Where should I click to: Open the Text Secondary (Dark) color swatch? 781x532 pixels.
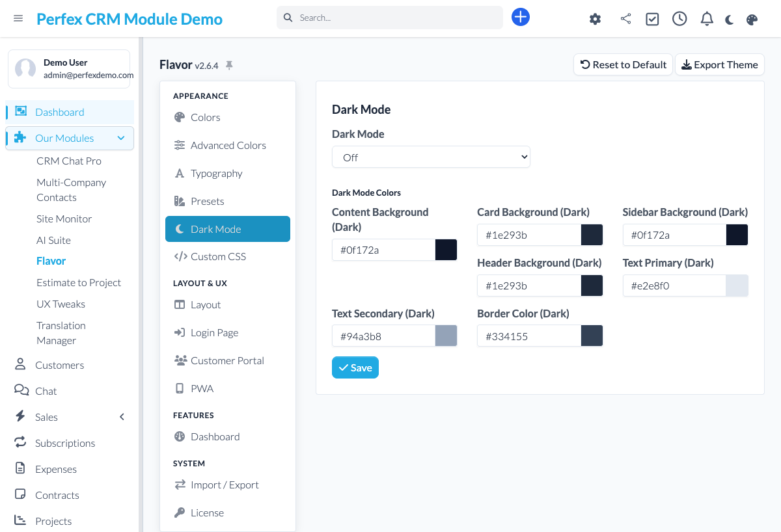446,336
